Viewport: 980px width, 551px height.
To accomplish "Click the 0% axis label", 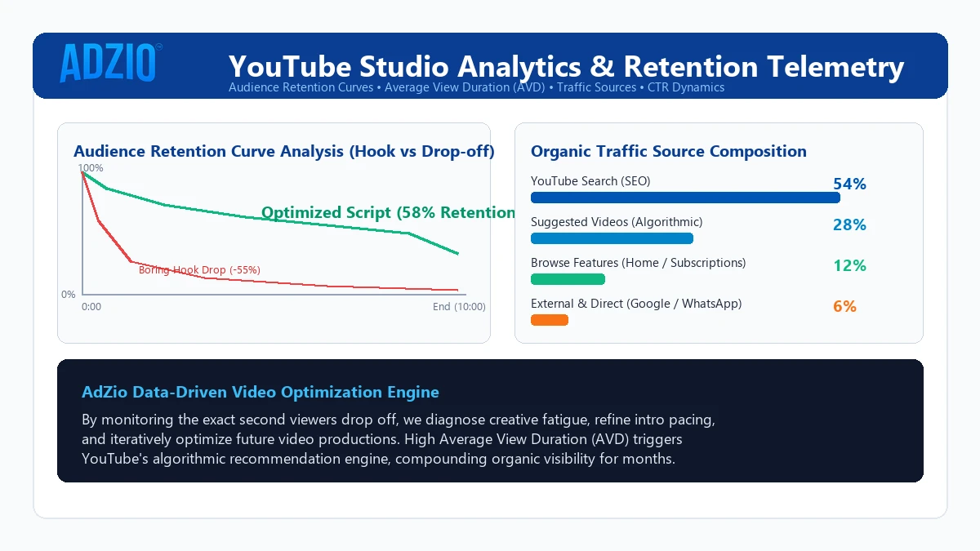I will (x=69, y=294).
